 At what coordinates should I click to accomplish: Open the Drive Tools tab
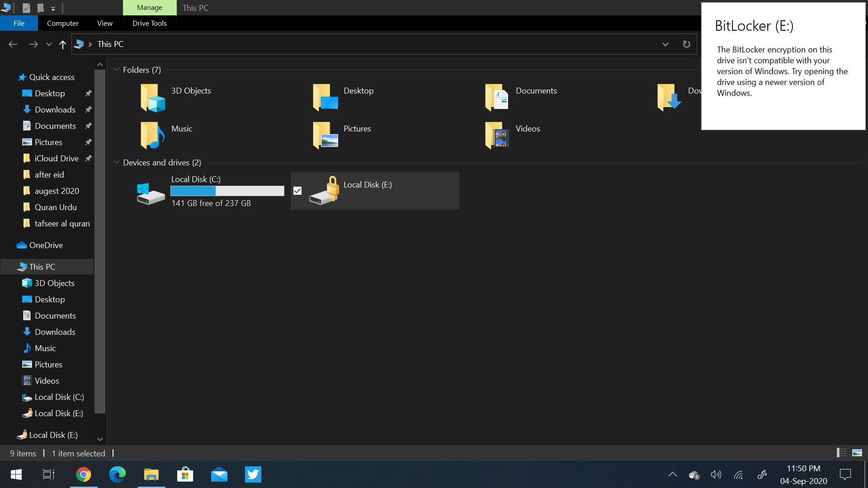(150, 23)
